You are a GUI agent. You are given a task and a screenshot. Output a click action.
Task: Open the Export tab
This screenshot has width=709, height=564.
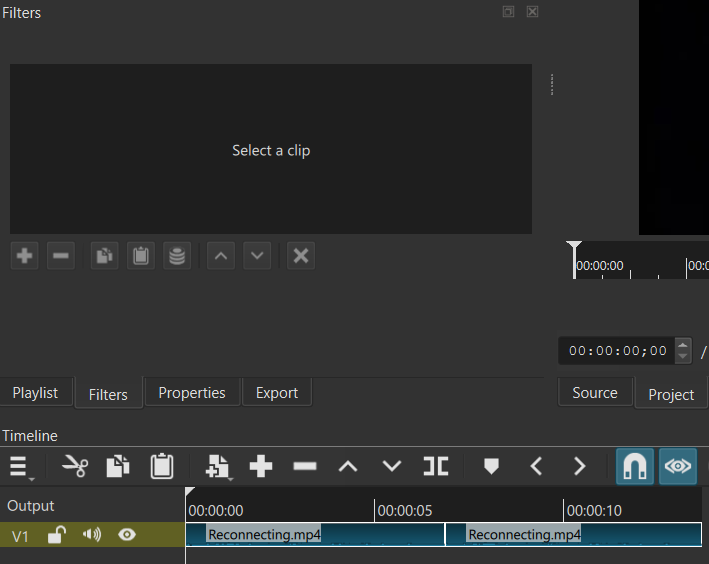(x=277, y=393)
